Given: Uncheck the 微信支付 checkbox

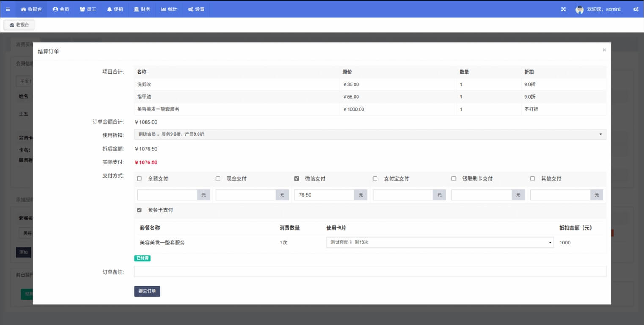Looking at the screenshot, I should pos(297,178).
